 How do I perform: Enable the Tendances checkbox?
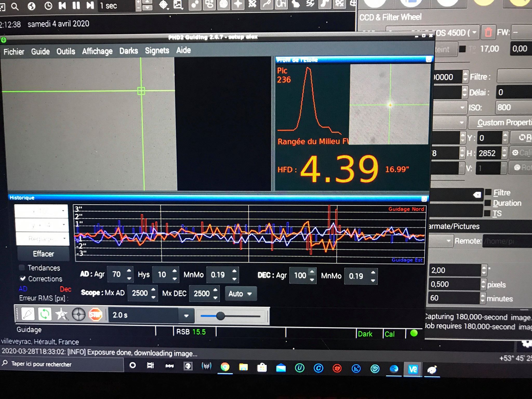click(22, 268)
